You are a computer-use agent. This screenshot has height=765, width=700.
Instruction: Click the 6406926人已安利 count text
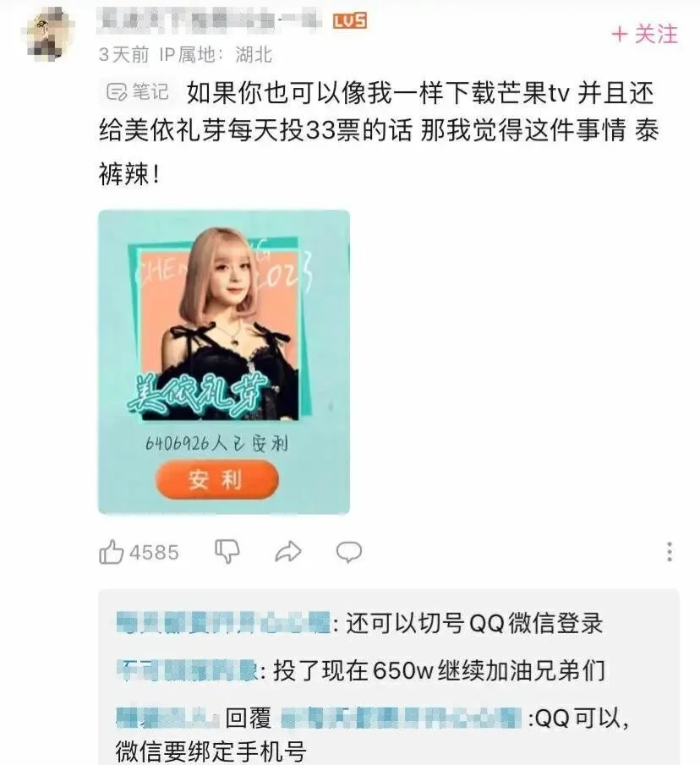tap(216, 443)
